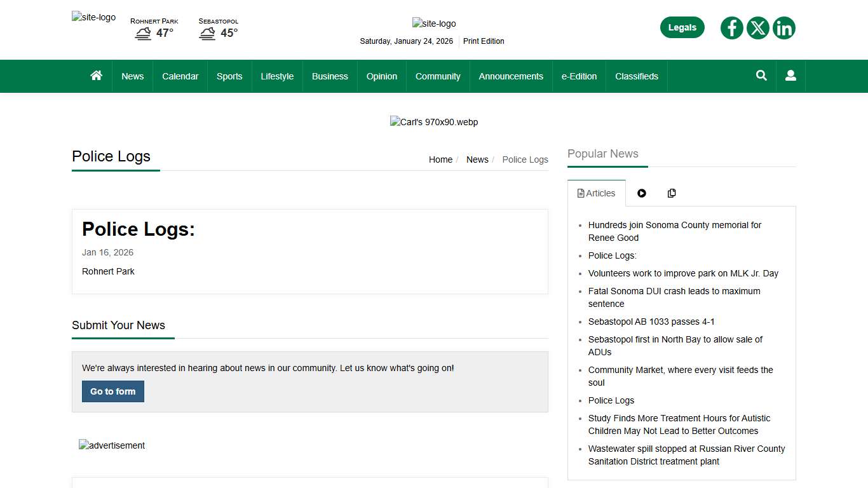The height and width of the screenshot is (488, 868).
Task: Open the Classifieds menu item
Action: [636, 76]
